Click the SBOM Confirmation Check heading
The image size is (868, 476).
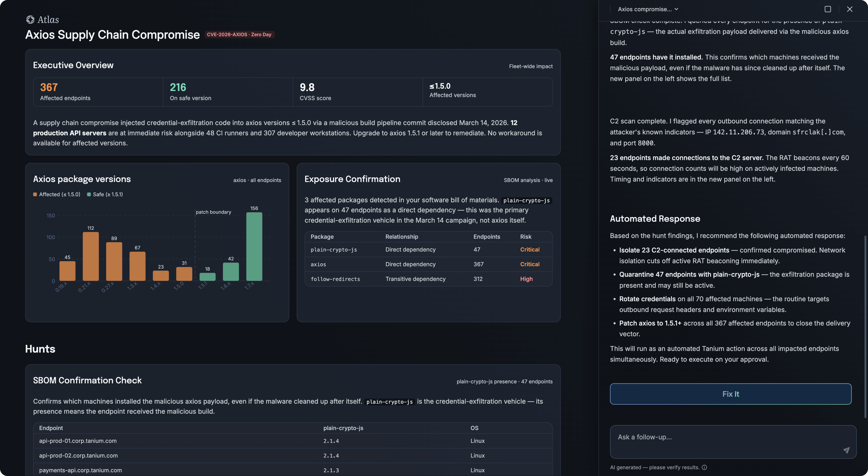(87, 380)
